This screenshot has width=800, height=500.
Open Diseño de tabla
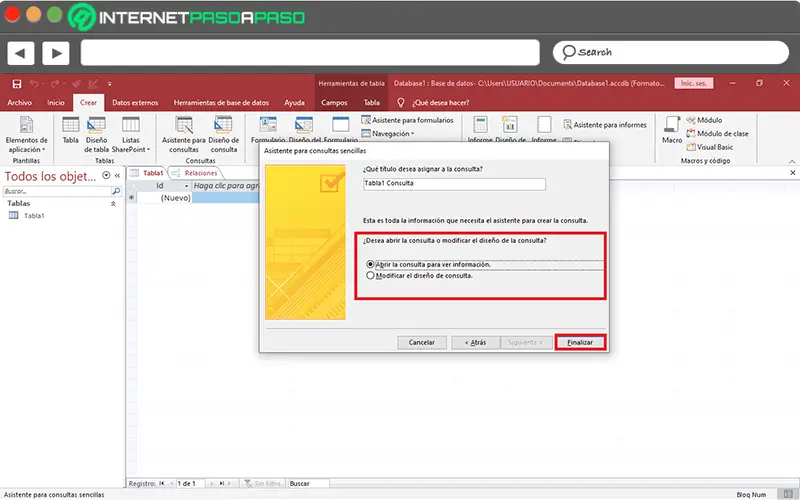tap(96, 134)
